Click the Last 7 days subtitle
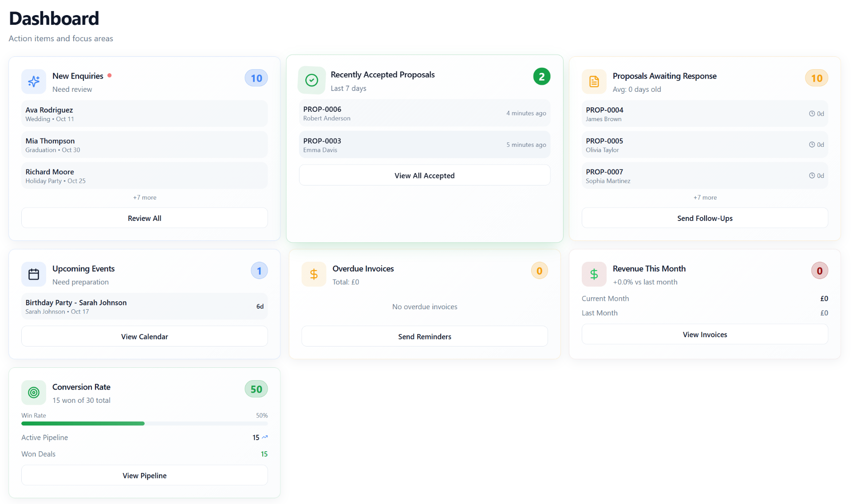The width and height of the screenshot is (852, 504). click(x=348, y=88)
